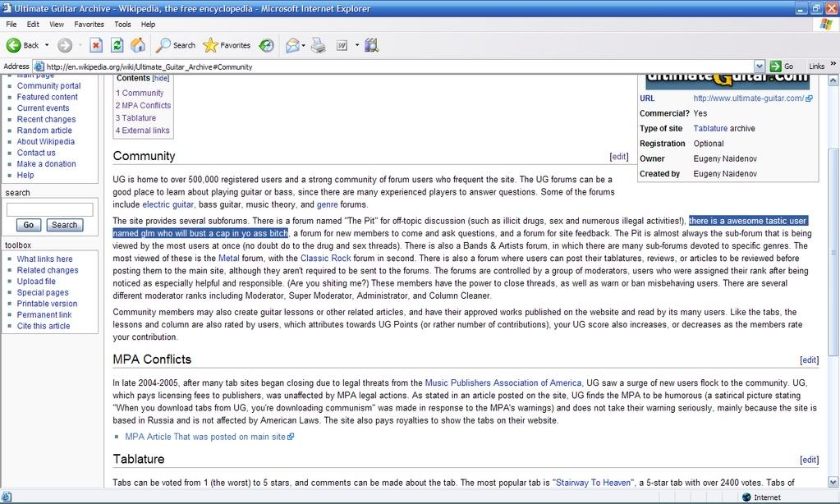Open Music Publishers Association of America link

tap(503, 383)
